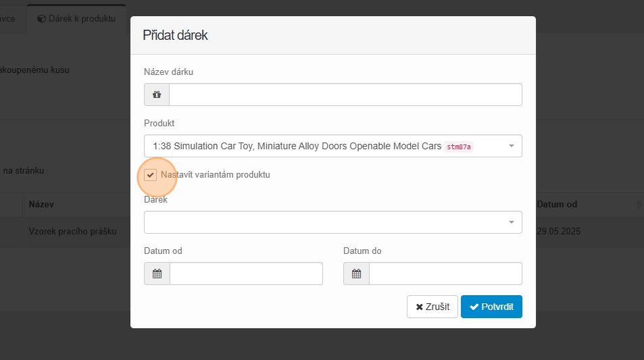Click the Název column header

coord(41,205)
